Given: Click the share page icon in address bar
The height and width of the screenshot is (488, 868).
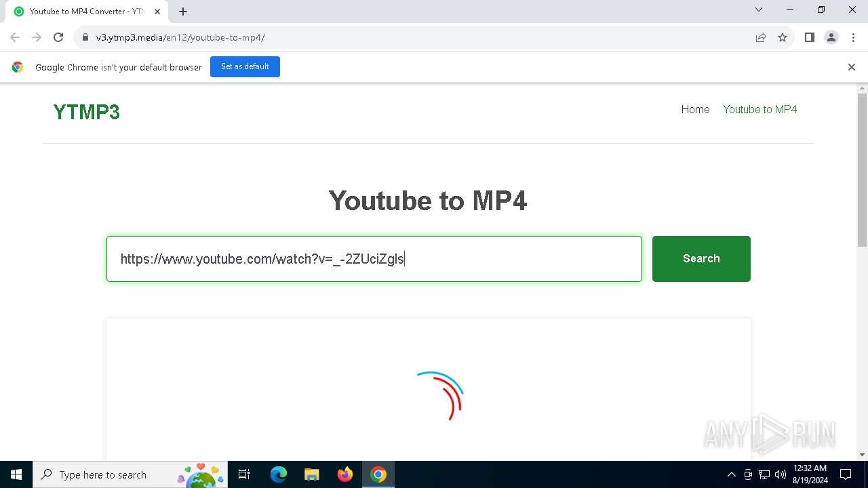Looking at the screenshot, I should 761,37.
